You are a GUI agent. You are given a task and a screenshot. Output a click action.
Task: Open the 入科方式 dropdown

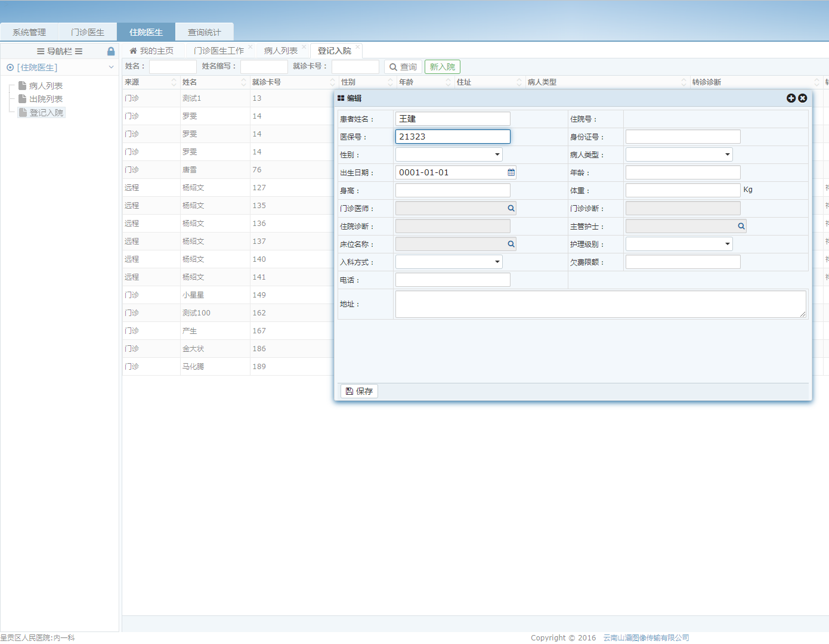click(449, 262)
